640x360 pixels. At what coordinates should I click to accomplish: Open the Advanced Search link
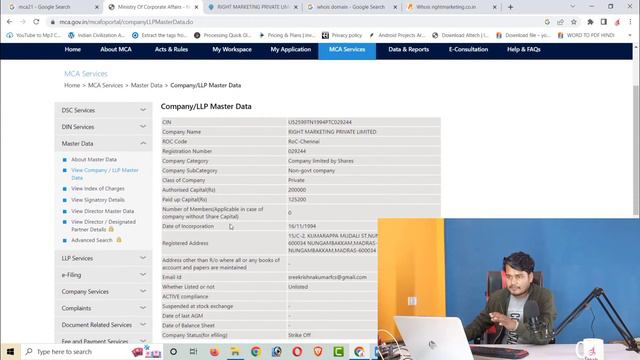tap(92, 240)
